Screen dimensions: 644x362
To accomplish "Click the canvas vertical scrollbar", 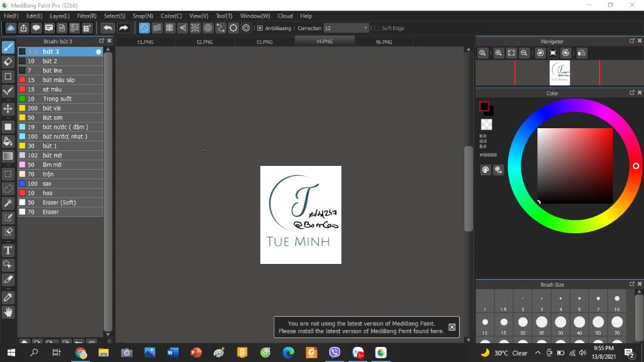I will (x=469, y=189).
